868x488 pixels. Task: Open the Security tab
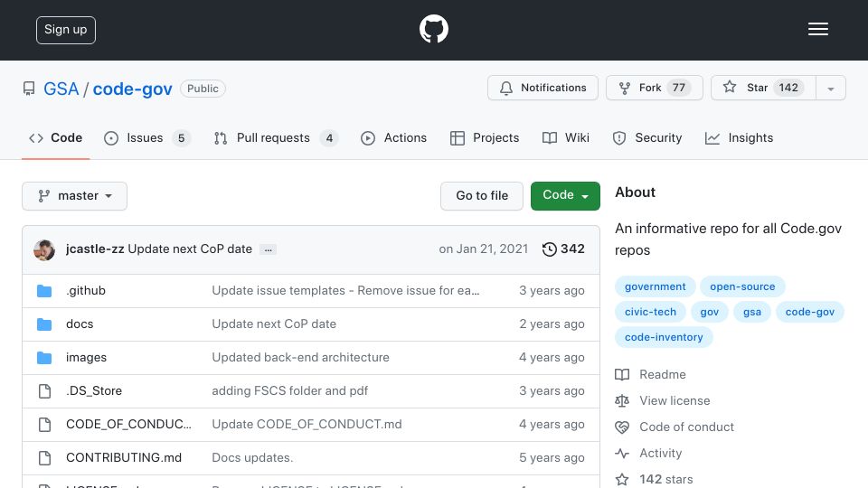click(x=647, y=137)
